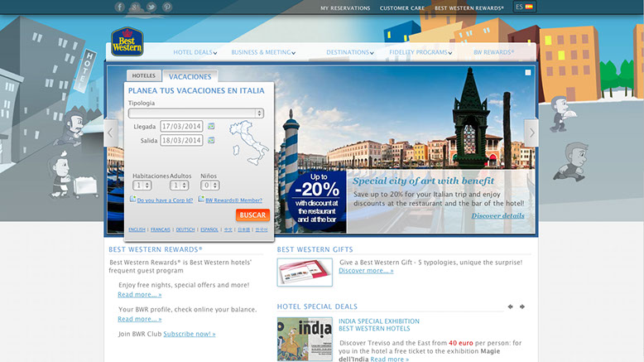Image resolution: width=644 pixels, height=362 pixels.
Task: Click the Italy map graphic
Action: click(x=248, y=142)
